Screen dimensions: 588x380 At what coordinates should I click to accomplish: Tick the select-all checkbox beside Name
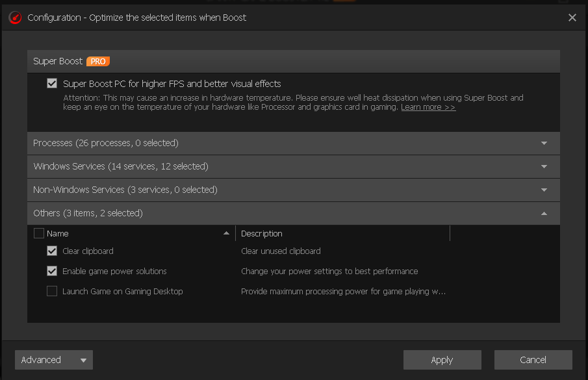click(39, 233)
